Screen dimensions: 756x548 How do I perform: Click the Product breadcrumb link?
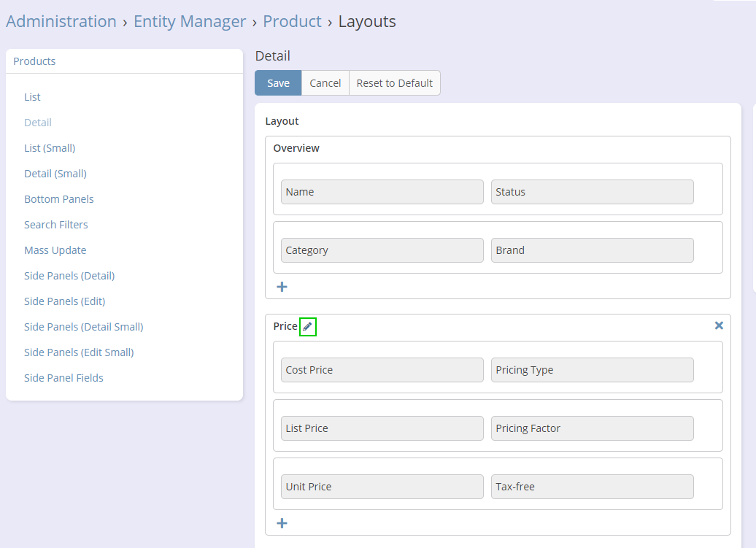click(x=292, y=22)
